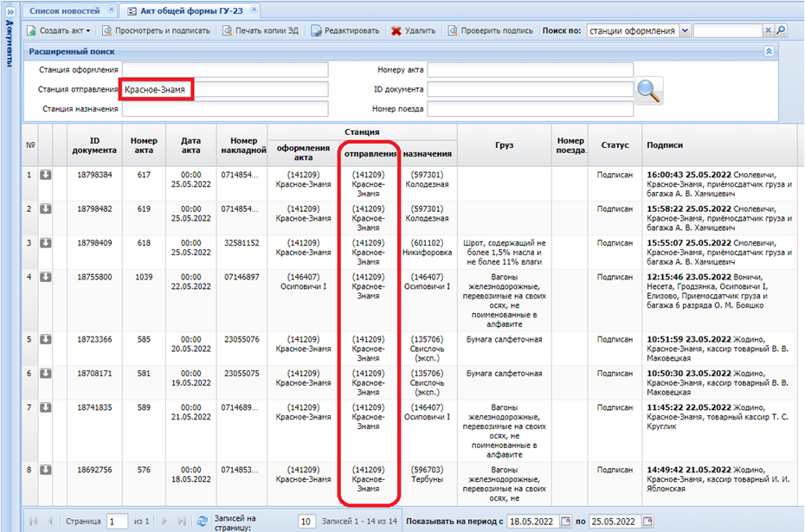Click the Номер поезда search input field

(x=531, y=109)
